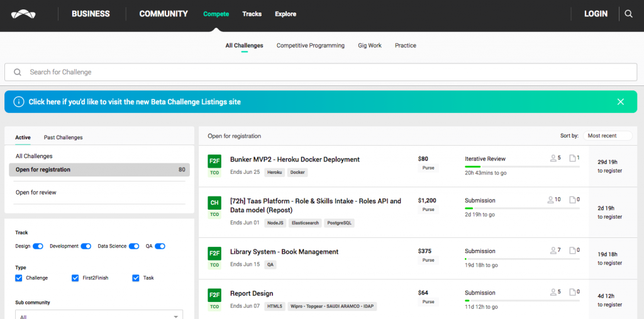The image size is (644, 319).
Task: Open Library System - Book Management challenge
Action: pyautogui.click(x=284, y=252)
